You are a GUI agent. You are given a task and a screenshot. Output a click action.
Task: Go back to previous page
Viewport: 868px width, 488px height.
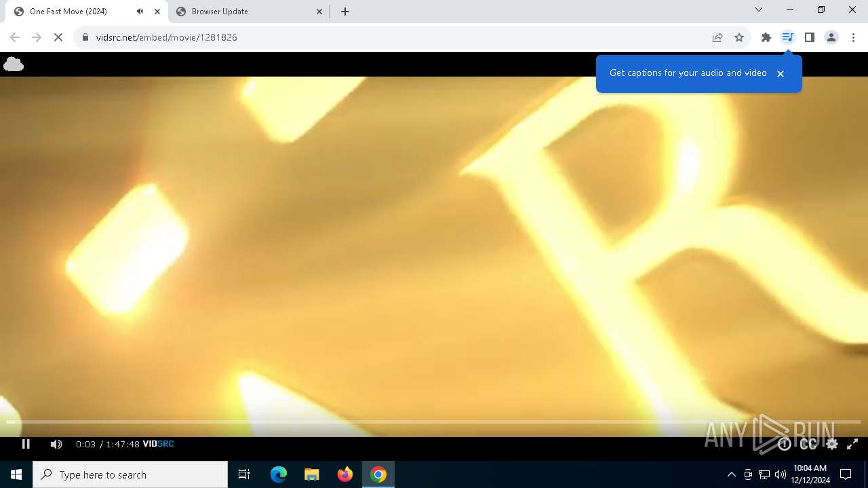point(15,37)
